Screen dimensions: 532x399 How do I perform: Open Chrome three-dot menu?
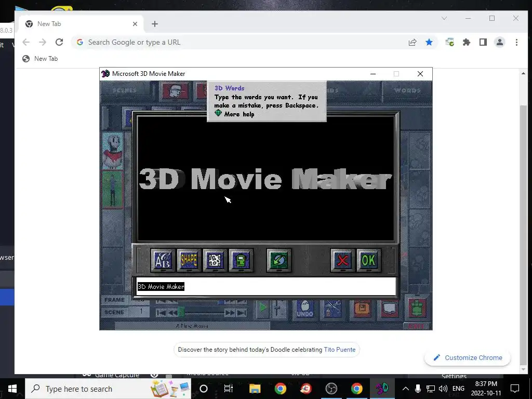(516, 42)
